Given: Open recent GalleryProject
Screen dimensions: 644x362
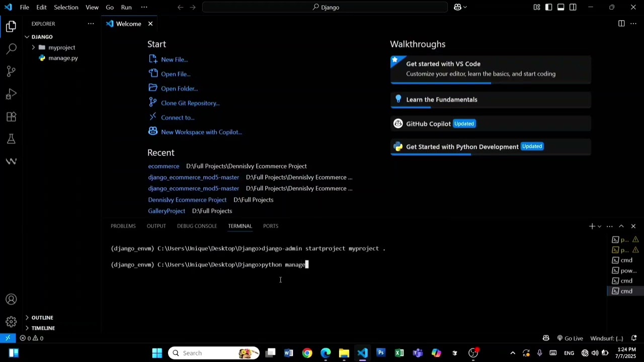Looking at the screenshot, I should tap(167, 211).
